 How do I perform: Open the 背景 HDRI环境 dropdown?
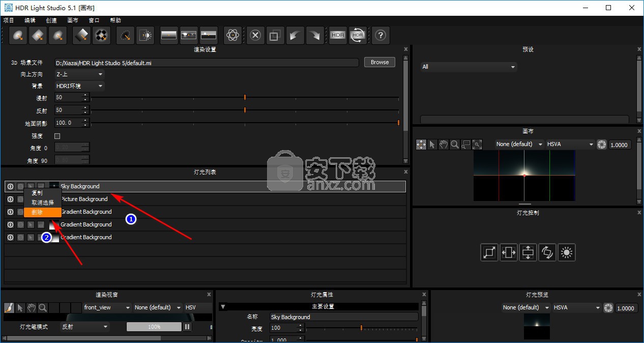pyautogui.click(x=79, y=86)
